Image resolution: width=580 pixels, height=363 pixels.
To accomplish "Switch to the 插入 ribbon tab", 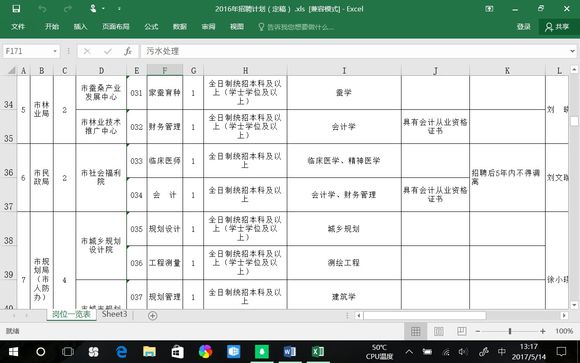I will click(80, 27).
